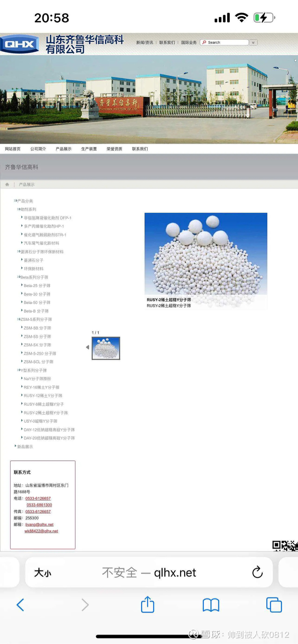Click the breadcrumb home icon

(x=7, y=184)
